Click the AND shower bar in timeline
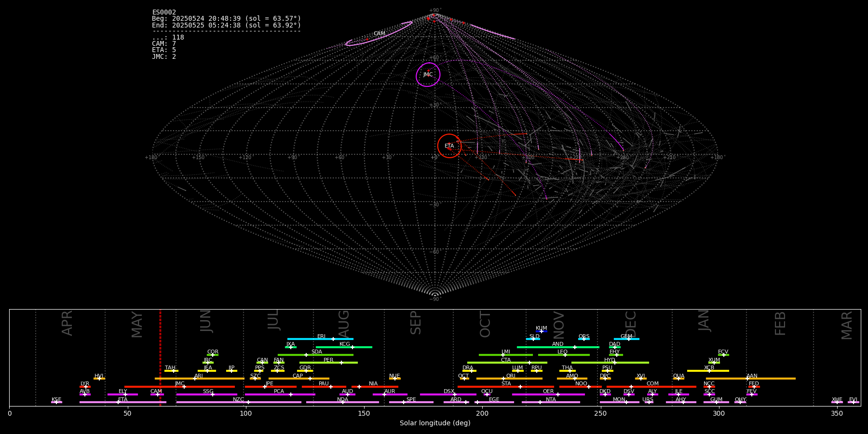The image size is (868, 434). [x=558, y=347]
